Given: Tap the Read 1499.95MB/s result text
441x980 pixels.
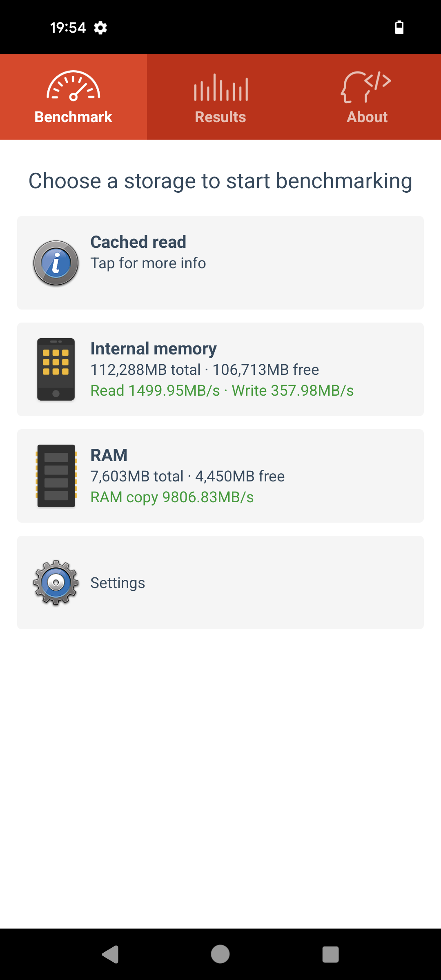Looking at the screenshot, I should (x=155, y=391).
